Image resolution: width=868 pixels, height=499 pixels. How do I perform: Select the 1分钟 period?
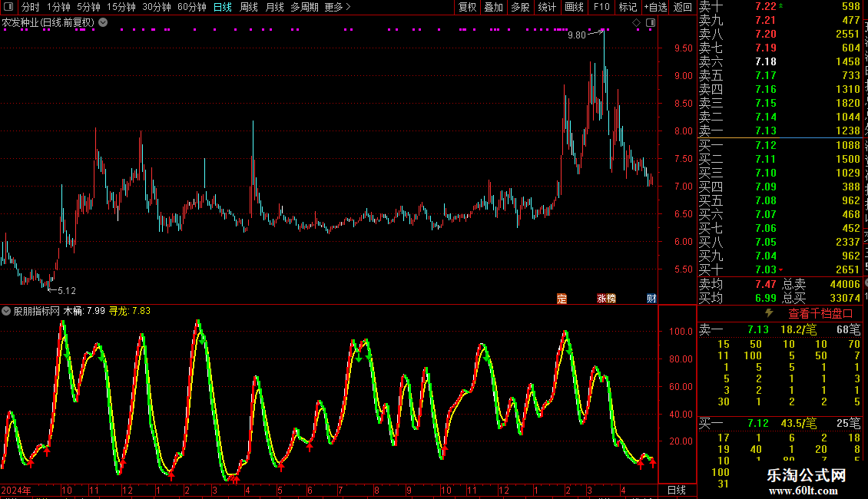(x=58, y=7)
